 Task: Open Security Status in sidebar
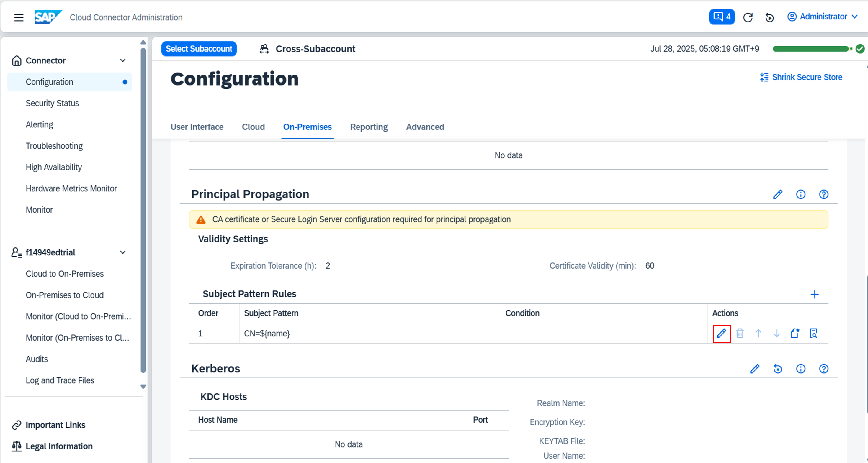tap(52, 104)
